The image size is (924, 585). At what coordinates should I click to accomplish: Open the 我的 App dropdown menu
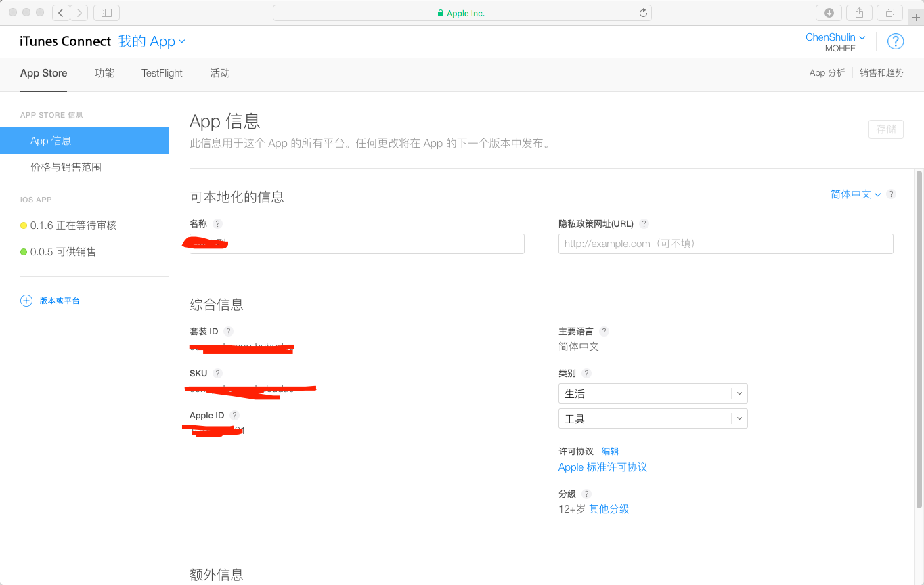[x=152, y=41]
